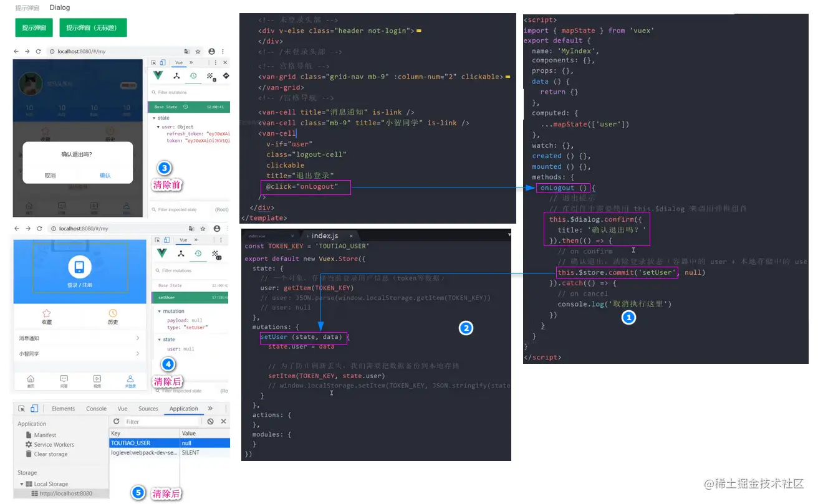
Task: Open Vue events icon beside the logout dialog
Action: click(x=211, y=77)
